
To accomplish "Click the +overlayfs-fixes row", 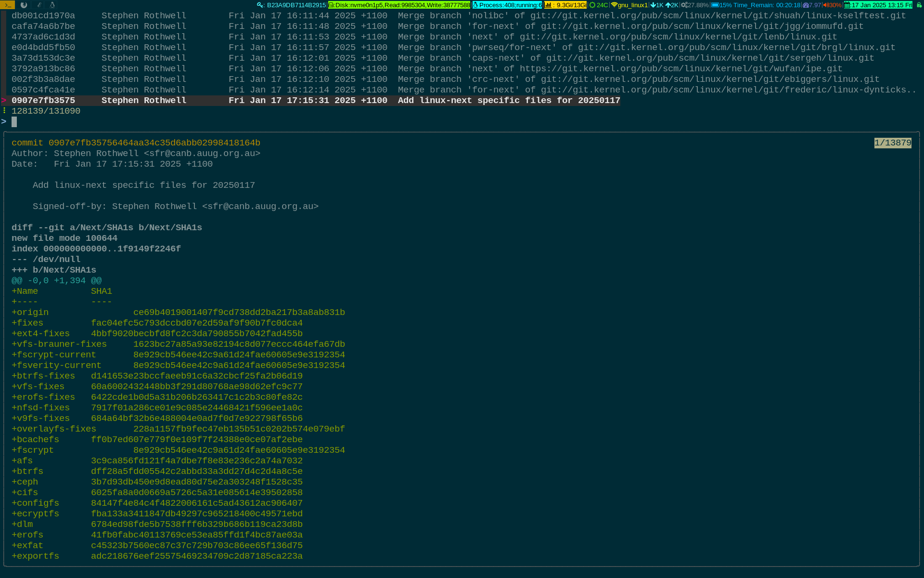I will 178,429.
